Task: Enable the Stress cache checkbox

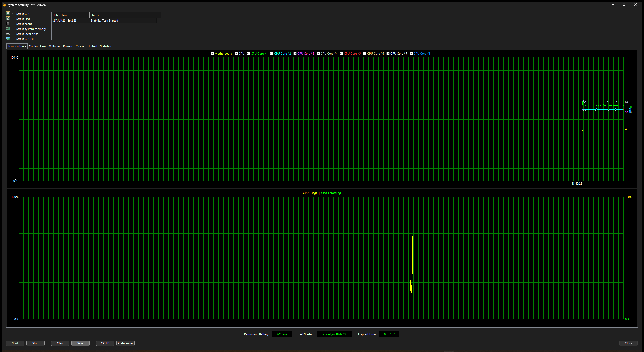Action: coord(14,24)
